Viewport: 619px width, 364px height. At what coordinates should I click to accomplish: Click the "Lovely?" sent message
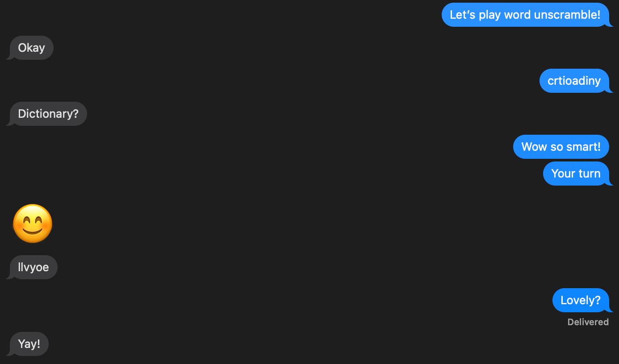(581, 300)
